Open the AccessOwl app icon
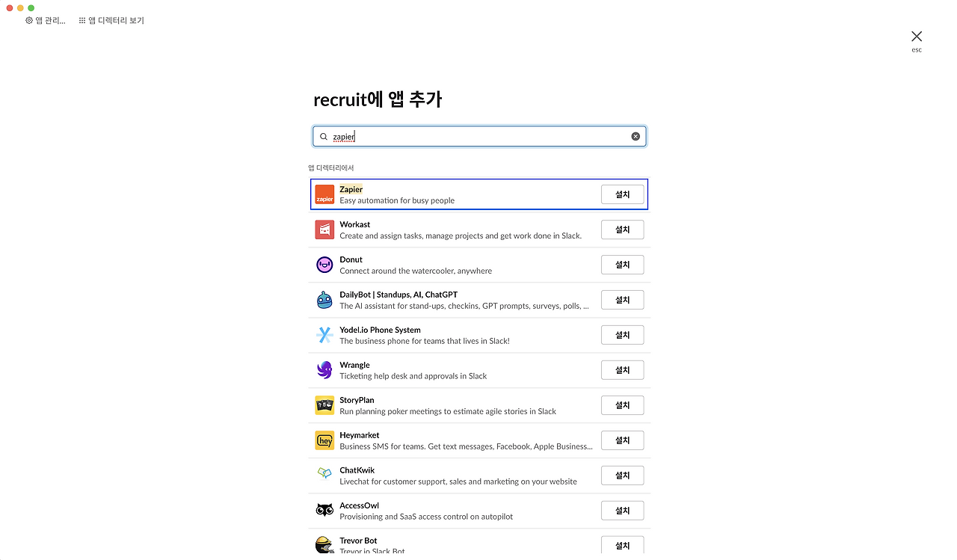The width and height of the screenshot is (957, 560). (324, 511)
